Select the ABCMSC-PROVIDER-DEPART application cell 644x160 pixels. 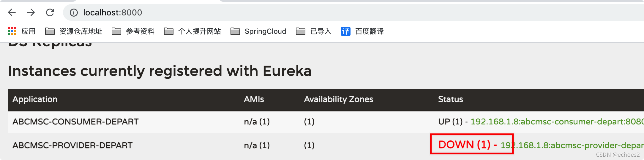[72, 145]
